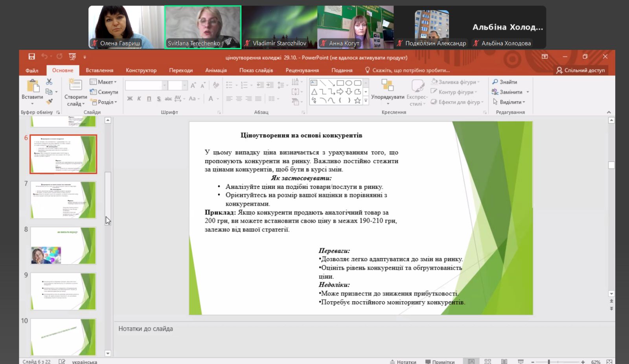Toggle italic formatting К
The height and width of the screenshot is (364, 629).
pyautogui.click(x=139, y=99)
